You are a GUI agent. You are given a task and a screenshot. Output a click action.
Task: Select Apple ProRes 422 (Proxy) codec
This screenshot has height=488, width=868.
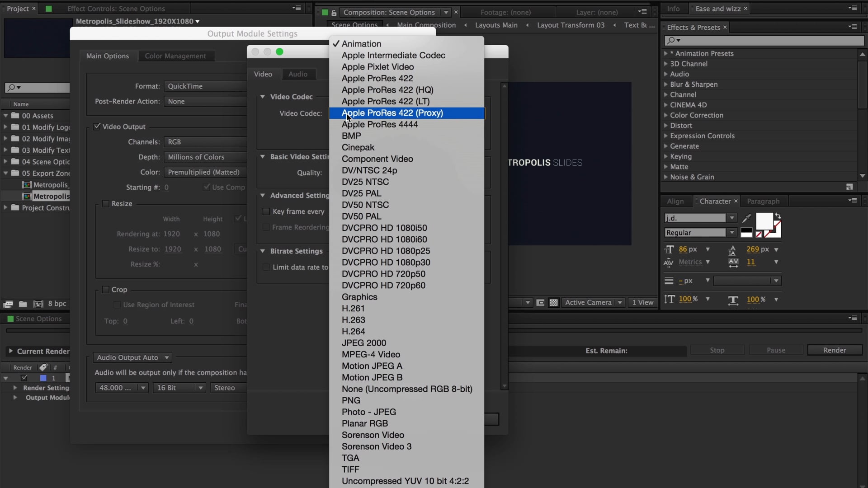(x=406, y=113)
